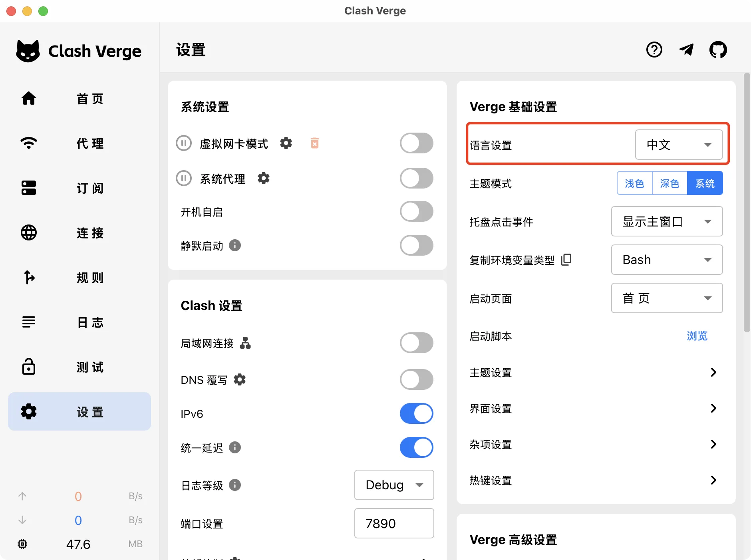Click the info icon beside 静默启动

235,246
